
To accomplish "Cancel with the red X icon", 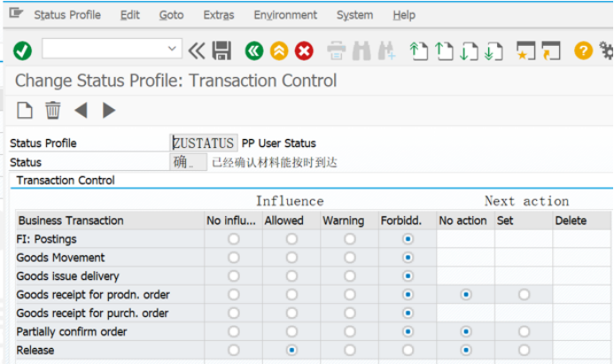I will click(x=304, y=50).
